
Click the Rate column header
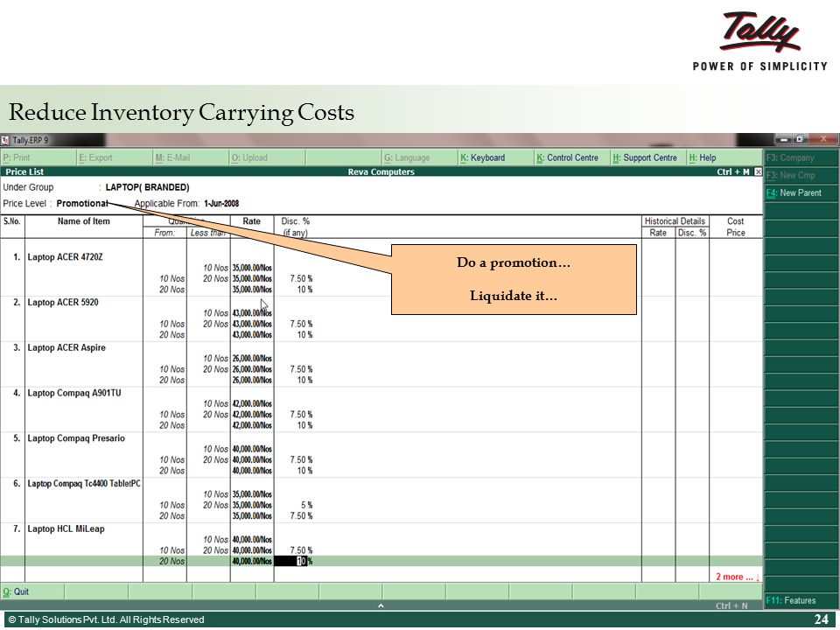click(x=252, y=221)
